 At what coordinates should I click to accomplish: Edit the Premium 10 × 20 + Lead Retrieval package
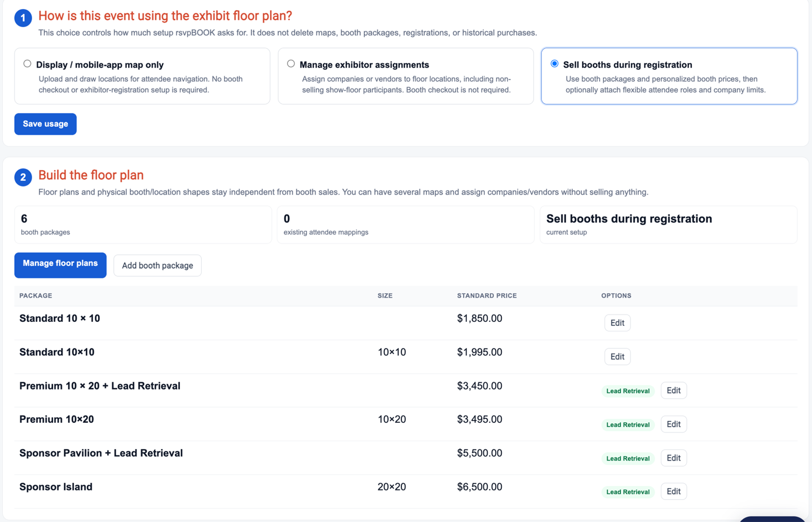point(674,390)
